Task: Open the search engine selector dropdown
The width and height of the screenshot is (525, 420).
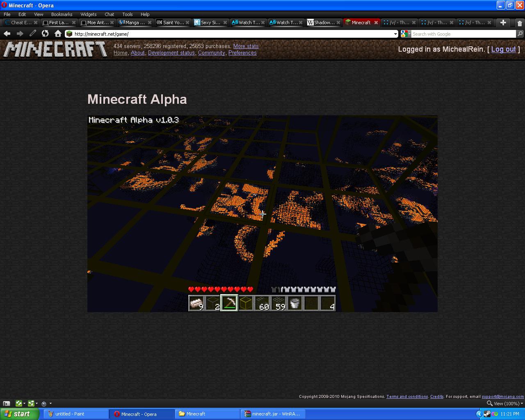Action: [x=406, y=34]
